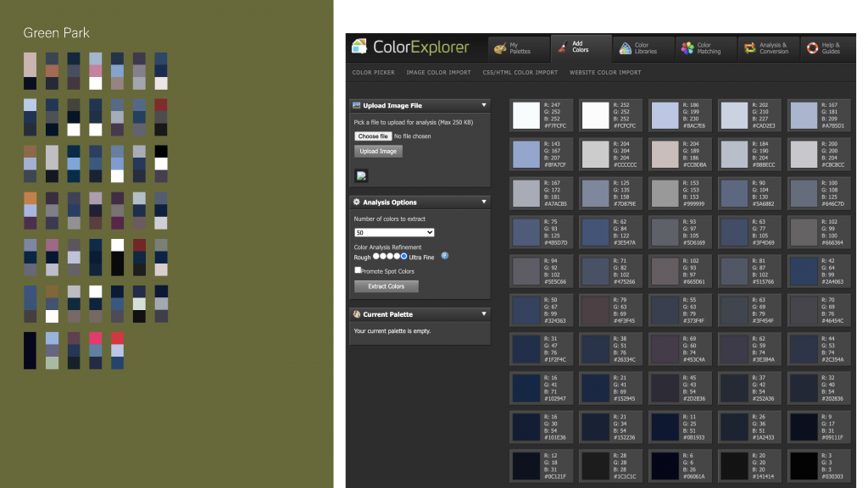
Task: Select the Rough refinement radio button
Action: coord(376,256)
